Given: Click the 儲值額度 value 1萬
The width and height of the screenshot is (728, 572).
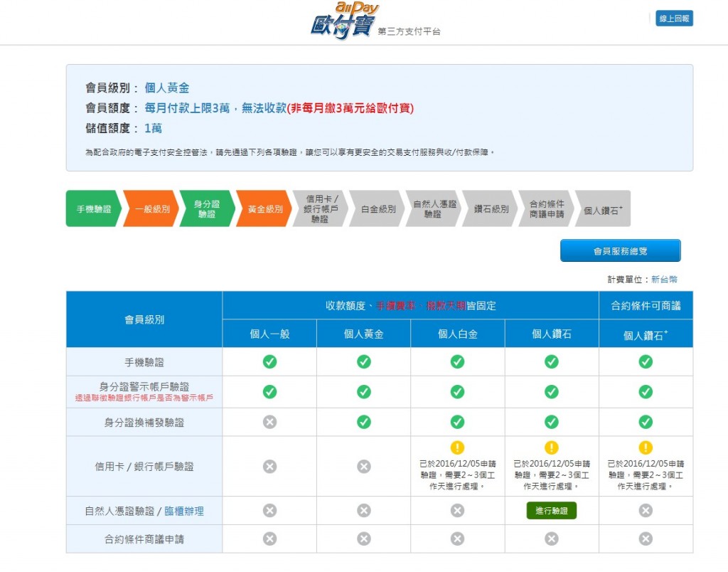Looking at the screenshot, I should click(154, 128).
